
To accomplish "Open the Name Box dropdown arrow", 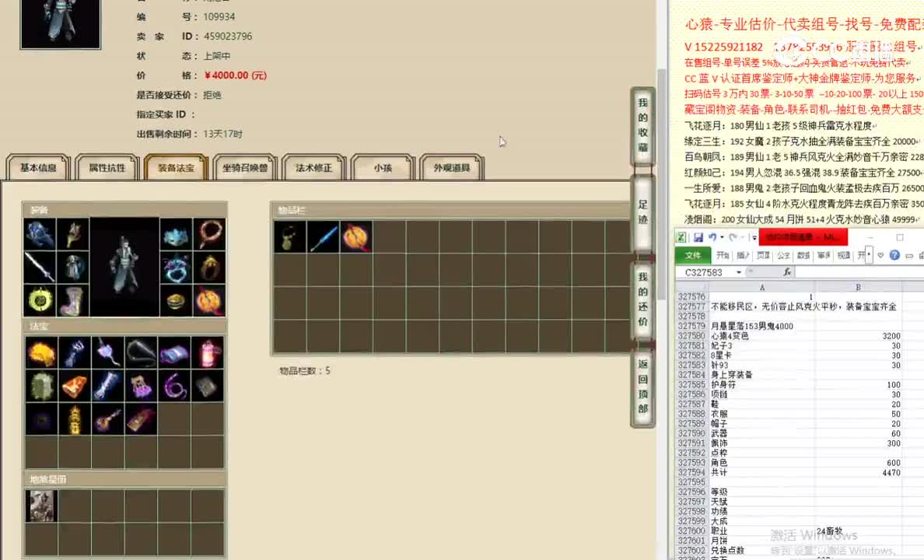I will click(x=738, y=271).
